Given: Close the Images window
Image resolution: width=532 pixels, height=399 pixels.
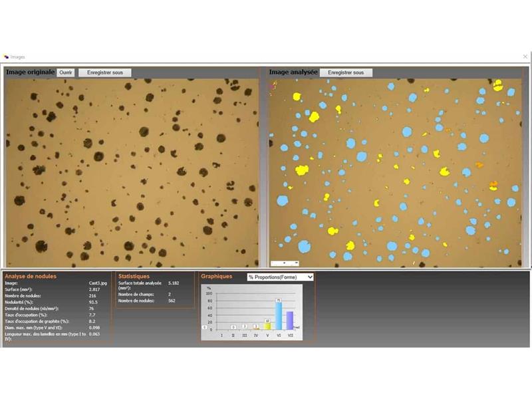Looking at the screenshot, I should pyautogui.click(x=524, y=57).
